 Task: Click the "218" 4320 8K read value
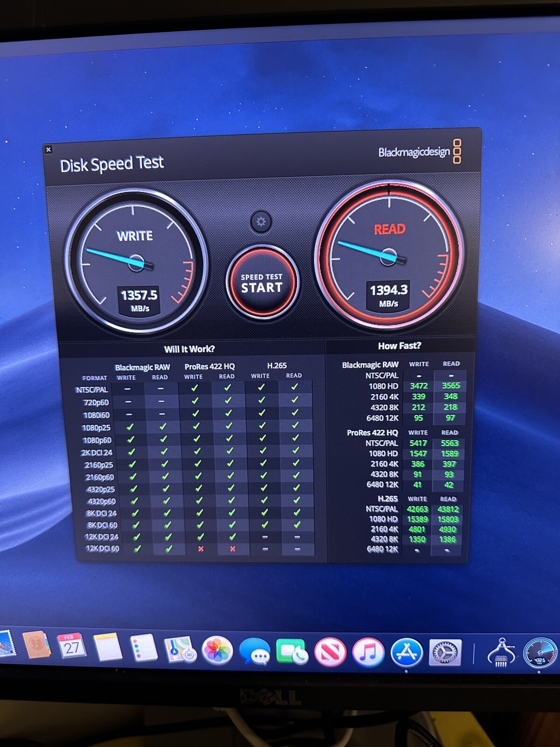pos(450,407)
